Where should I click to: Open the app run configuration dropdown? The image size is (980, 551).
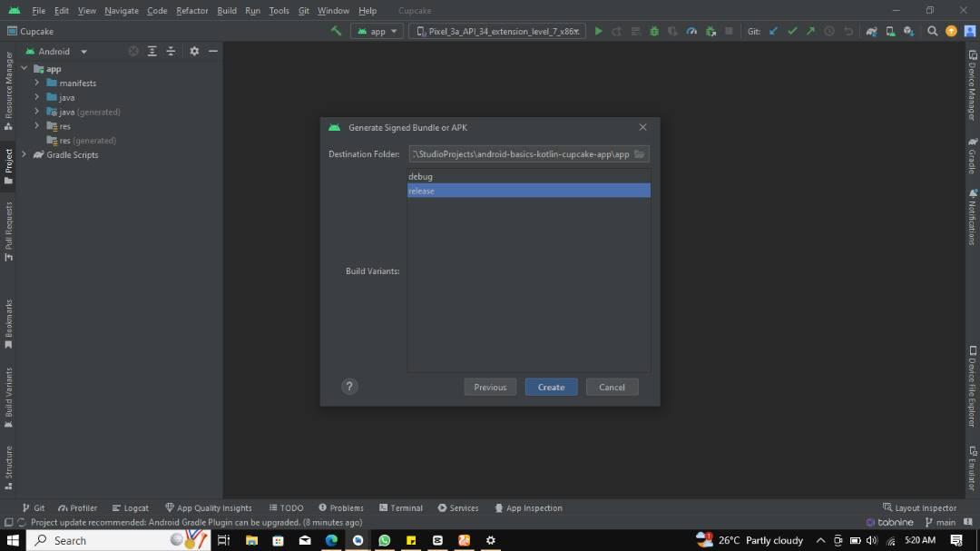click(x=377, y=31)
